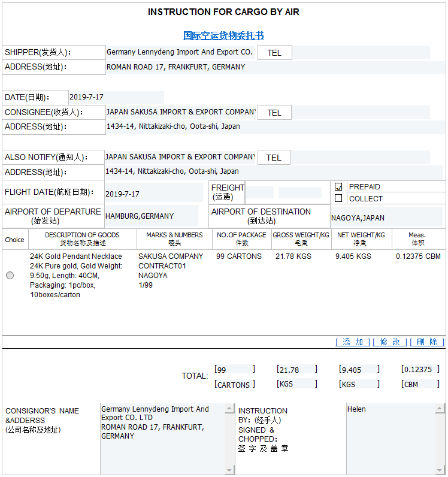Click the FLIGHT DATE input field
448x477 pixels.
[x=153, y=194]
